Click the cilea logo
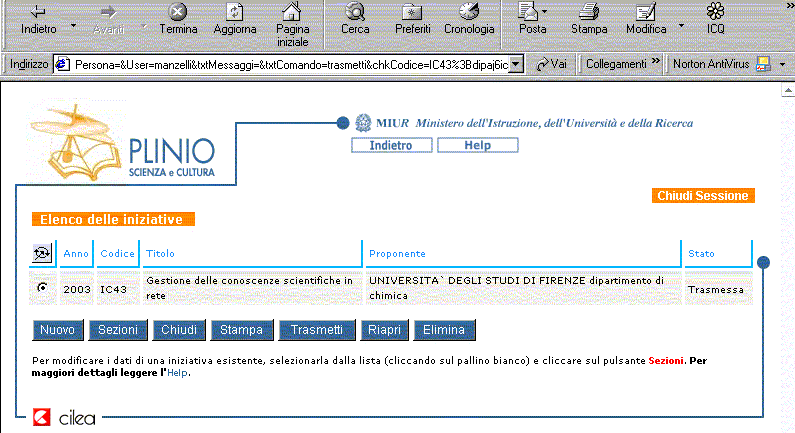795x433 pixels. [64, 418]
